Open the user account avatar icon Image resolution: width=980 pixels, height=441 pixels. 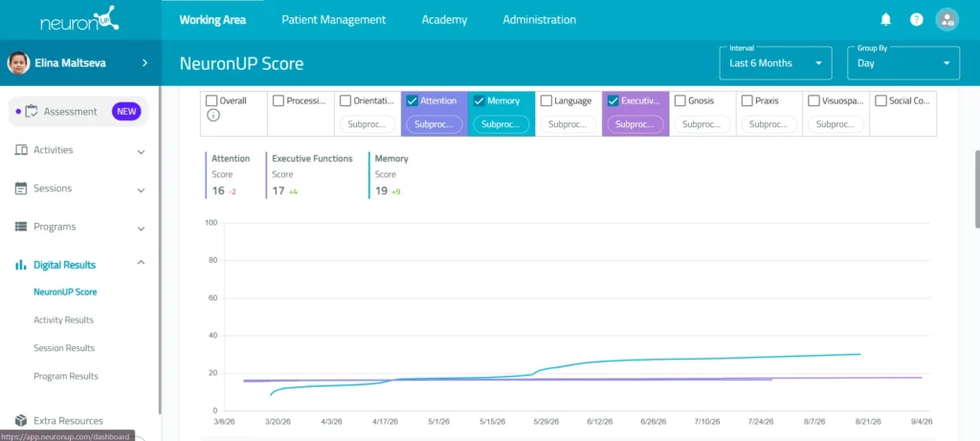click(947, 19)
